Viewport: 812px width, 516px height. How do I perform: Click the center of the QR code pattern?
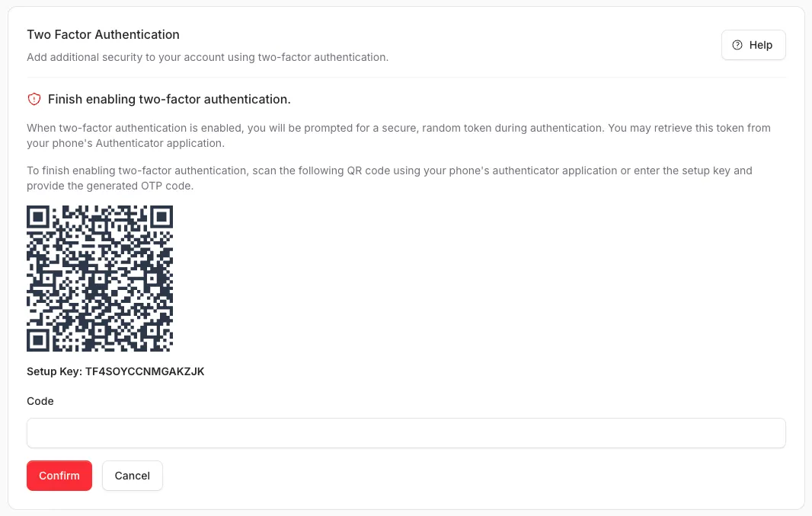click(99, 278)
